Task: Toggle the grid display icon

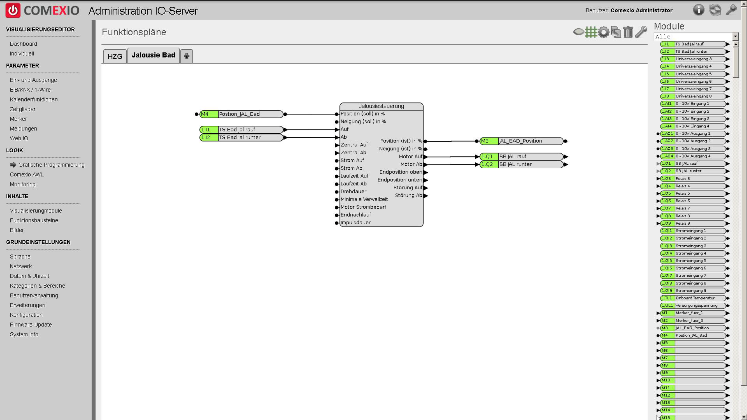Action: pos(592,32)
